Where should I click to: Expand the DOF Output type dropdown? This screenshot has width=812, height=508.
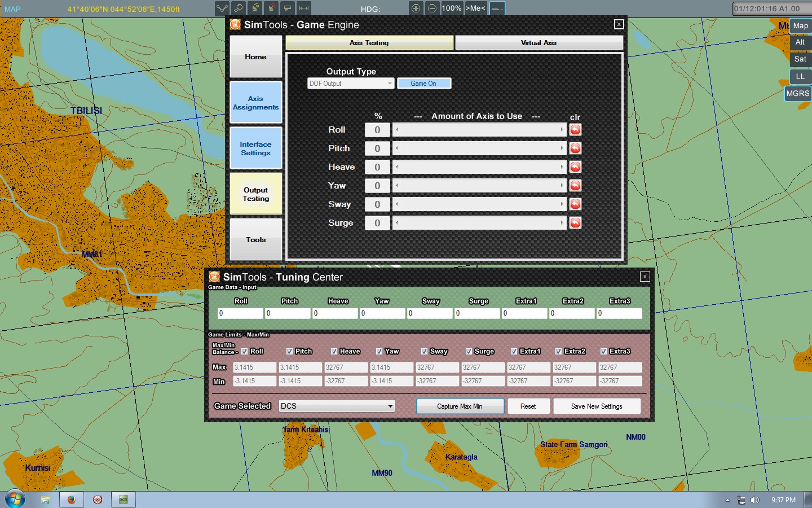pyautogui.click(x=350, y=84)
